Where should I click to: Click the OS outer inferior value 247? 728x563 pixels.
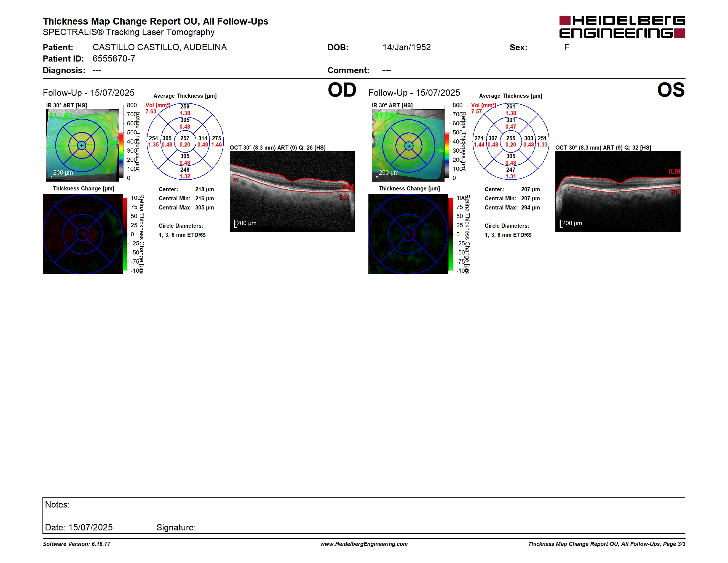pyautogui.click(x=511, y=169)
